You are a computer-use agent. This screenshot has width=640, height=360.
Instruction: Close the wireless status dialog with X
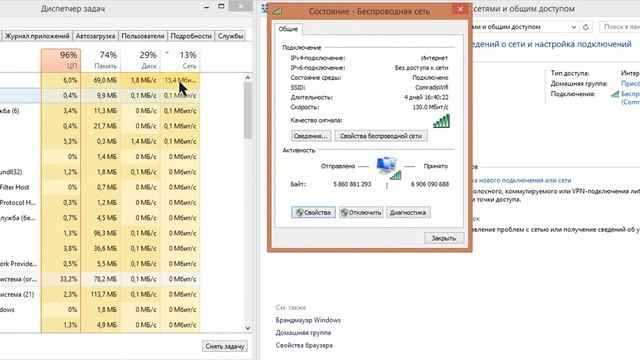point(460,9)
